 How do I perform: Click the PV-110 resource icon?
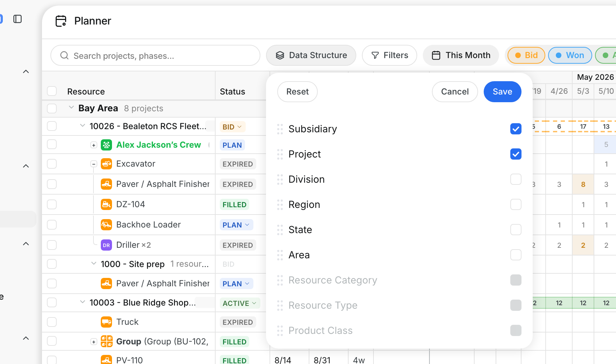point(106,359)
